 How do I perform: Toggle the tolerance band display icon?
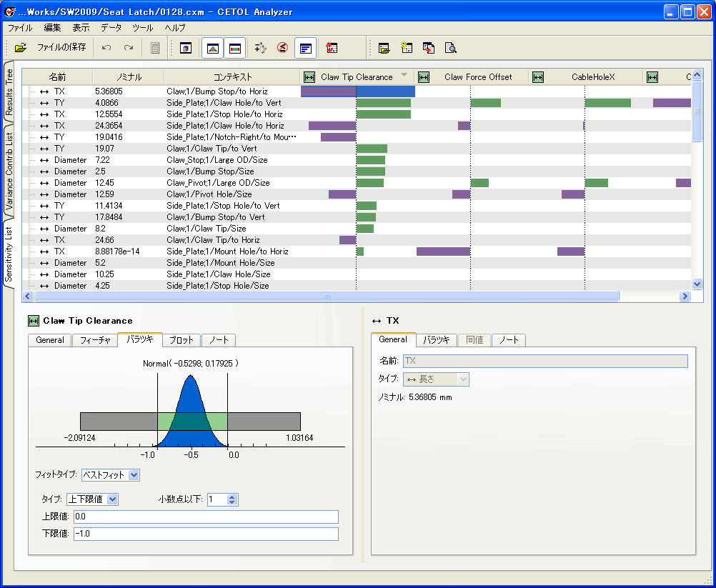tap(234, 48)
